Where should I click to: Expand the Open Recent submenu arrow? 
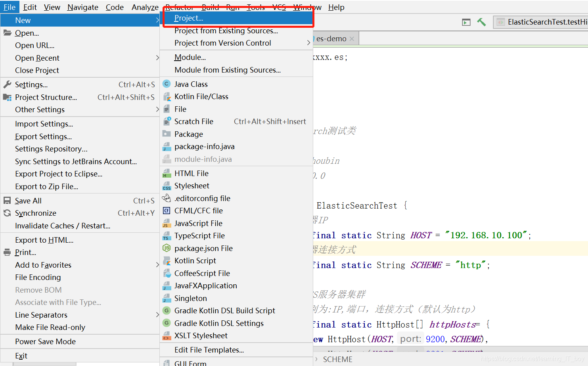coord(157,58)
